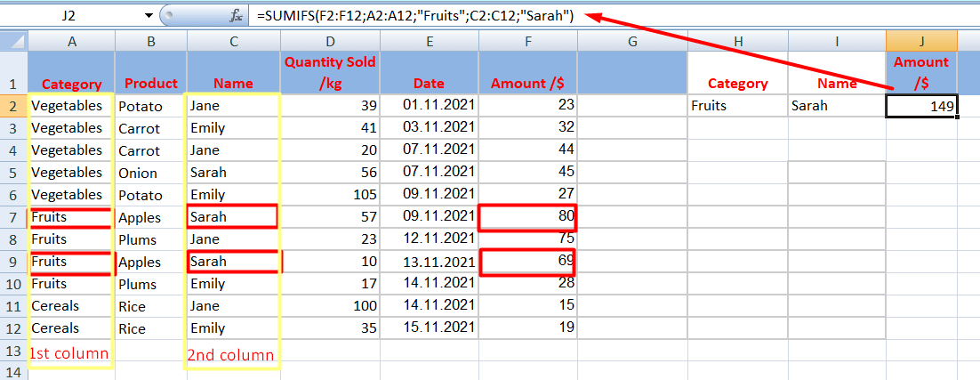This screenshot has height=380, width=980.
Task: Select the Onion product cell
Action: pos(150,173)
